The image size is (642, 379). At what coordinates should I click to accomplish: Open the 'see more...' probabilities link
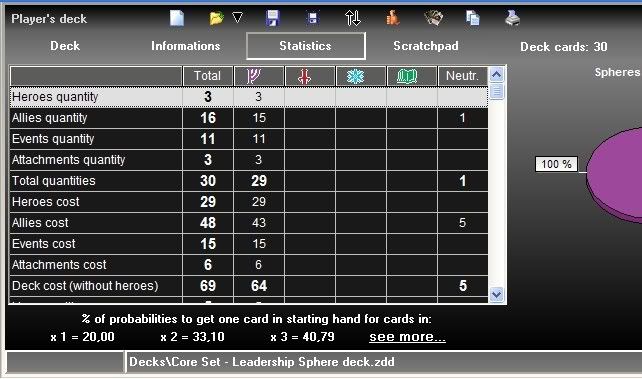pyautogui.click(x=407, y=337)
